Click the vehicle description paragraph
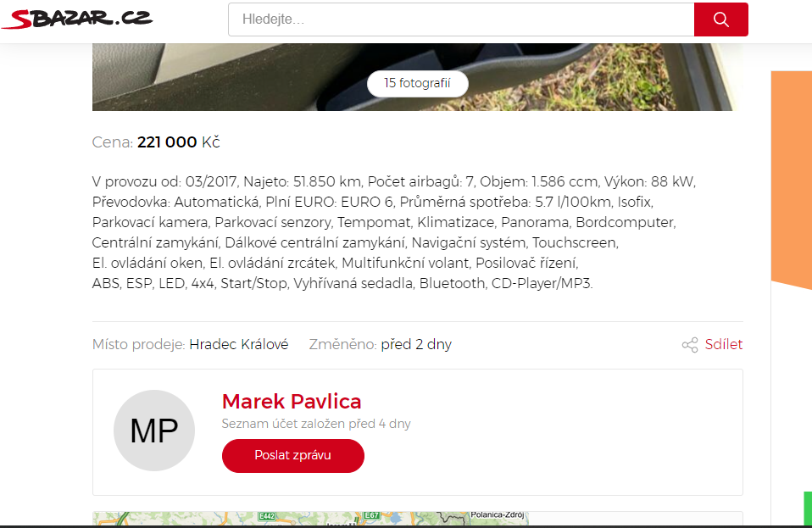 click(x=393, y=232)
